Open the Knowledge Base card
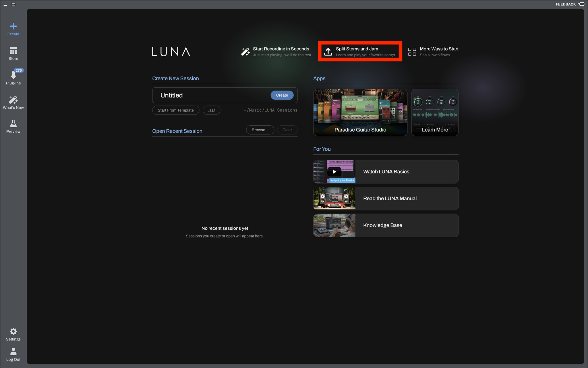The height and width of the screenshot is (368, 588). click(x=386, y=225)
